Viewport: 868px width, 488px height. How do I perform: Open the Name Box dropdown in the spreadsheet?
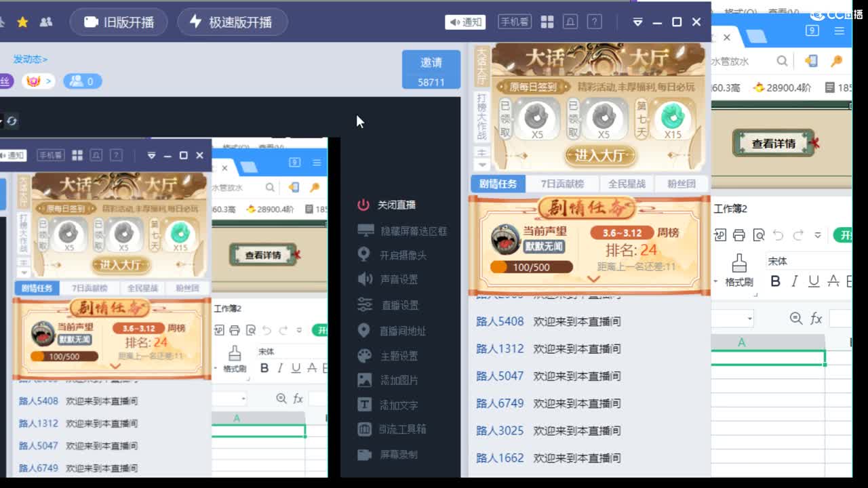pos(751,319)
